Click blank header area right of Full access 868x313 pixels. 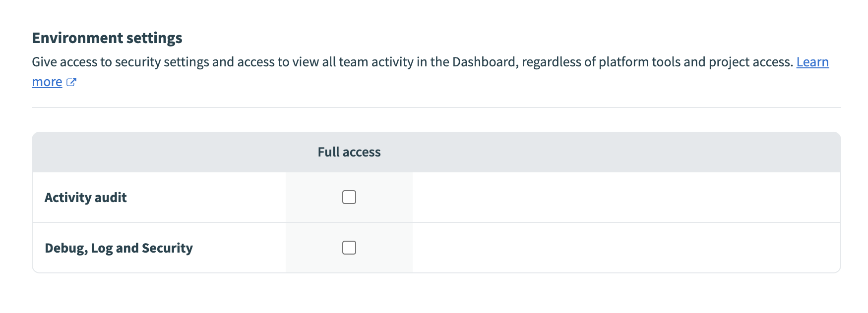point(626,152)
